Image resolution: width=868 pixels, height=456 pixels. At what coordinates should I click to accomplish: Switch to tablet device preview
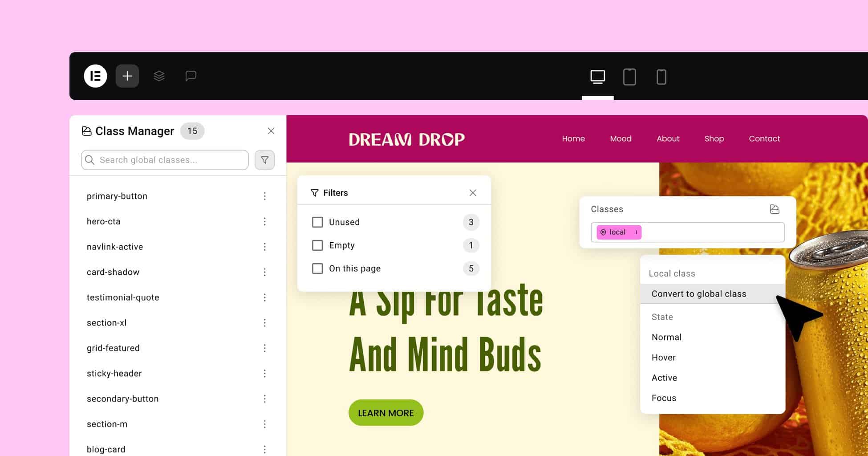click(629, 77)
